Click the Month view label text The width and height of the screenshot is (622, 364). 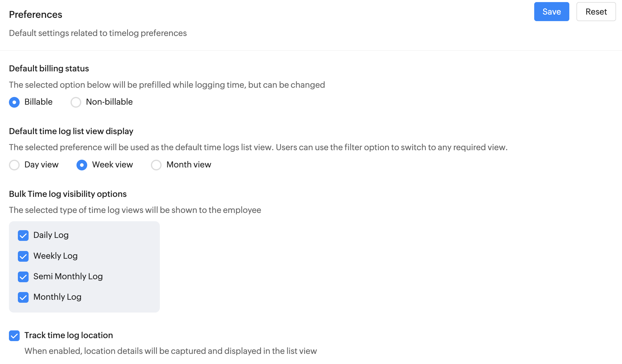189,164
